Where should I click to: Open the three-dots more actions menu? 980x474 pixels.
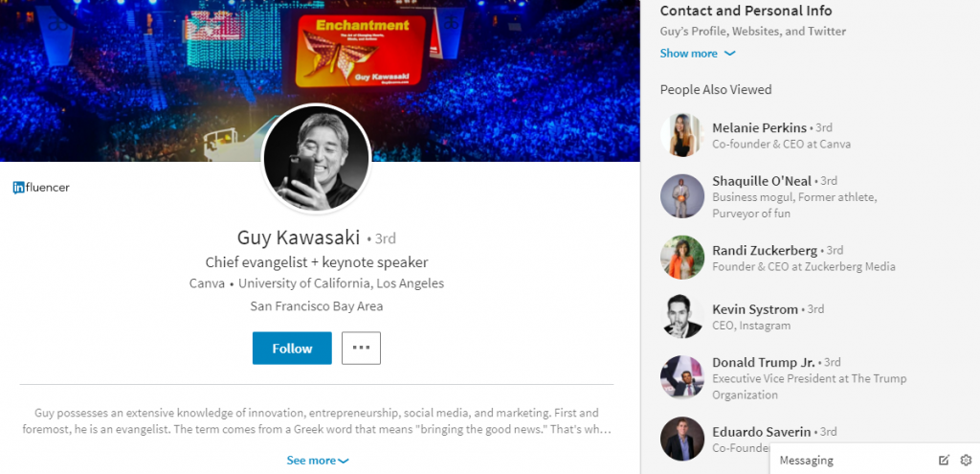pos(361,348)
